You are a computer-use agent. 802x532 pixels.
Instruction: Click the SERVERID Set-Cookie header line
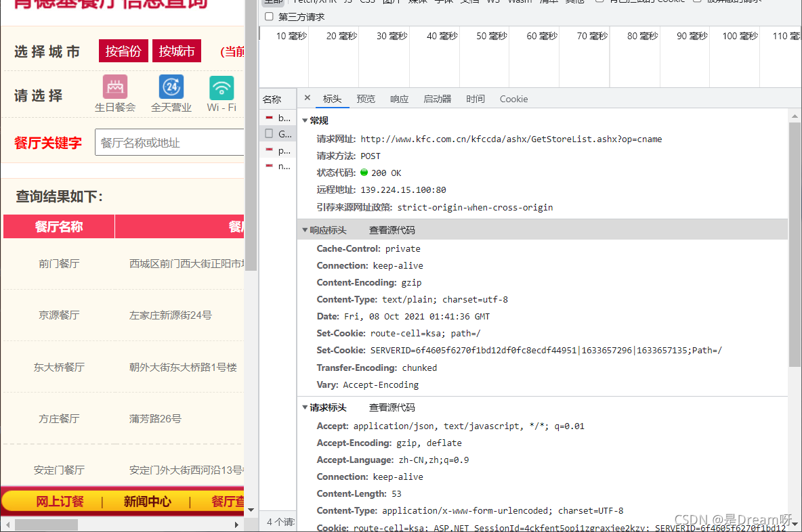pos(519,350)
